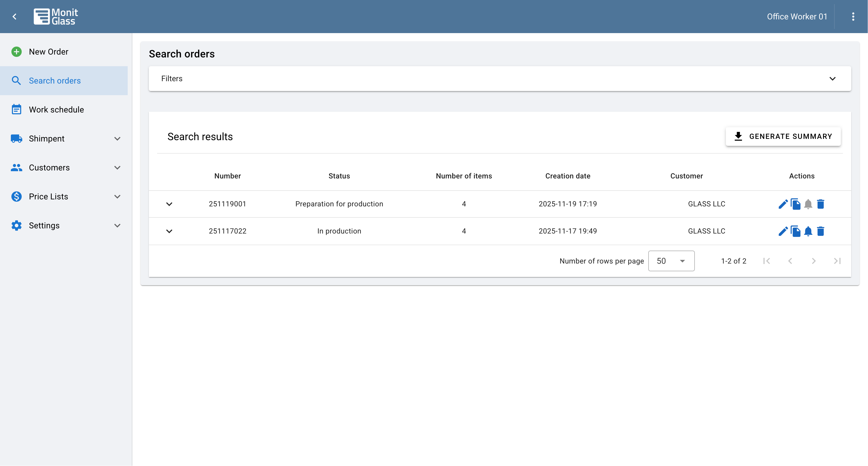Click duplicate icon for order 251119001
The height and width of the screenshot is (466, 868).
796,204
